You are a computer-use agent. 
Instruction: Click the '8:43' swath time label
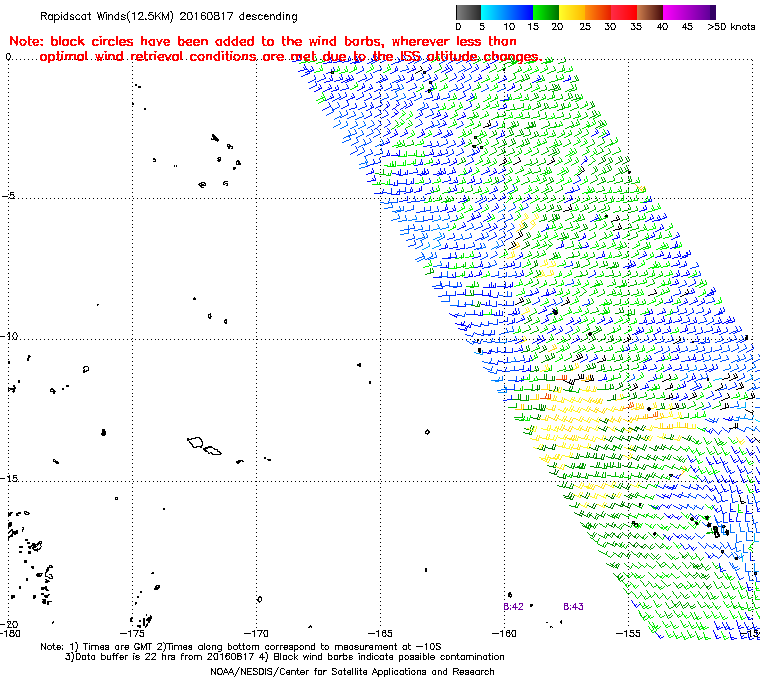[573, 607]
